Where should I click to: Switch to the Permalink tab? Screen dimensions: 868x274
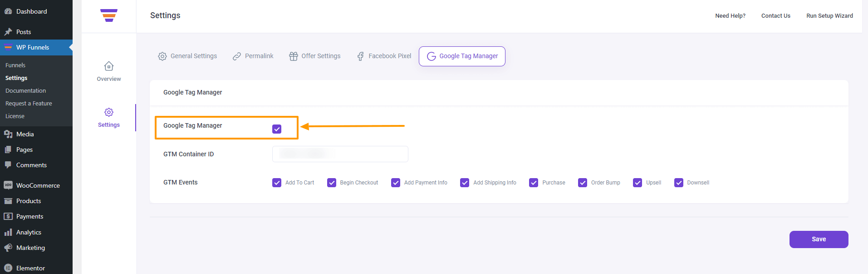tap(253, 56)
